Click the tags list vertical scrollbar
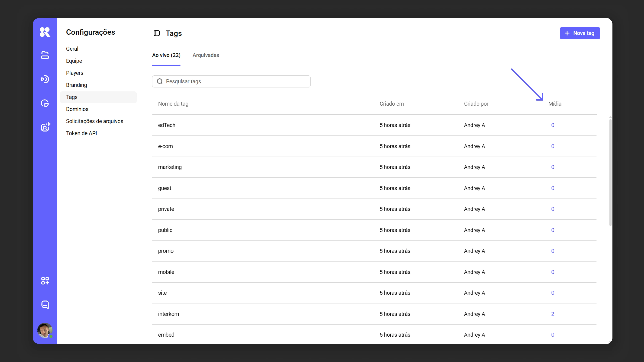644x362 pixels. [610, 172]
